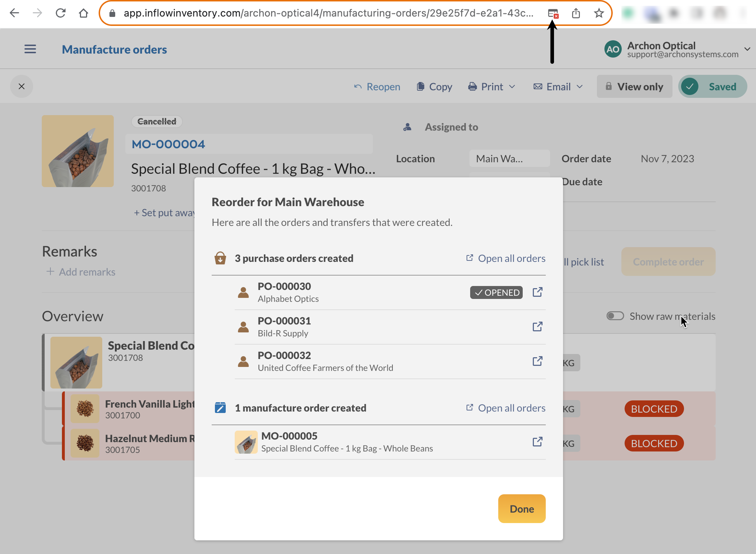Open PO-000031 via its external link icon

click(537, 327)
